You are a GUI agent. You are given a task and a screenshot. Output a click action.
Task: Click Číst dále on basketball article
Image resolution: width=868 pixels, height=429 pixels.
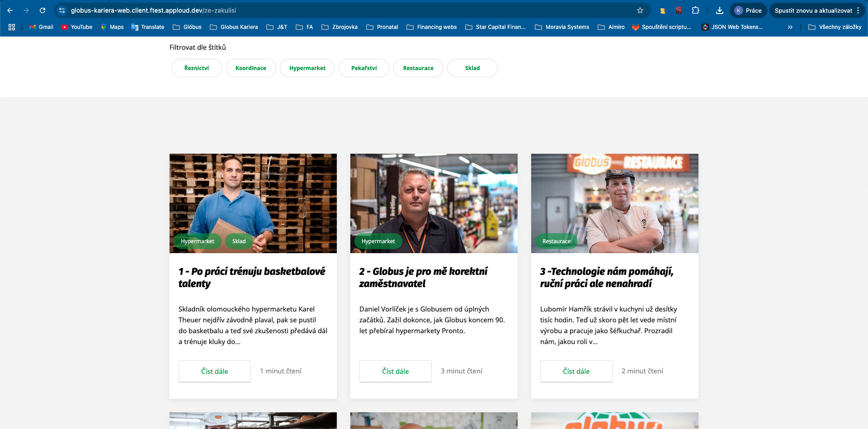coord(215,371)
